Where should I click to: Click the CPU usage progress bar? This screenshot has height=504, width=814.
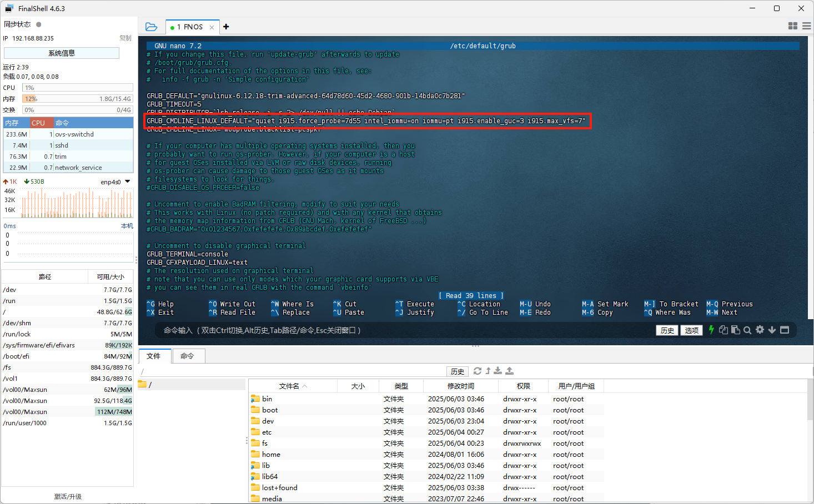[x=78, y=88]
